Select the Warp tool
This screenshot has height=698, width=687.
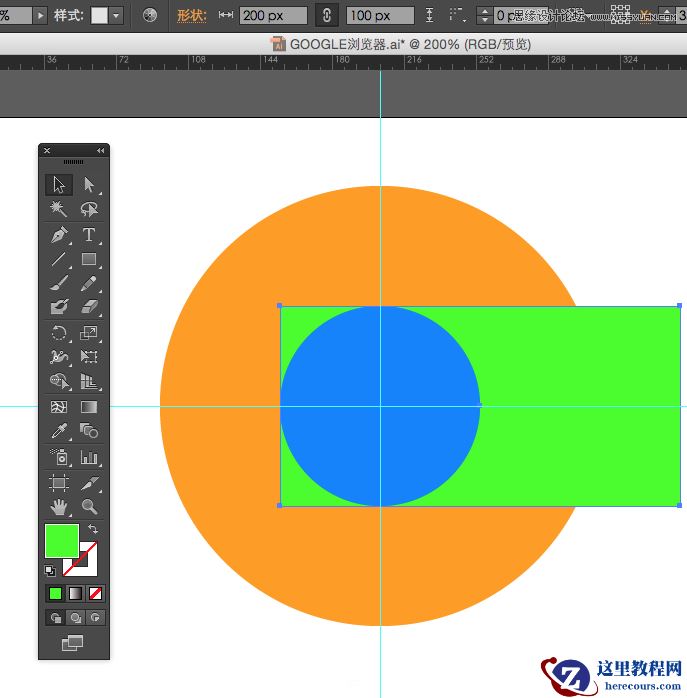click(59, 357)
